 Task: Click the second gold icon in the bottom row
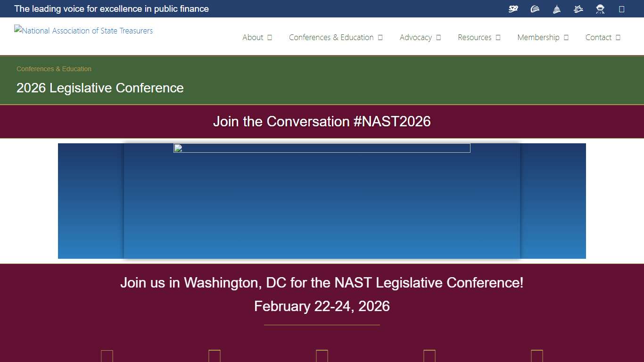(215, 356)
